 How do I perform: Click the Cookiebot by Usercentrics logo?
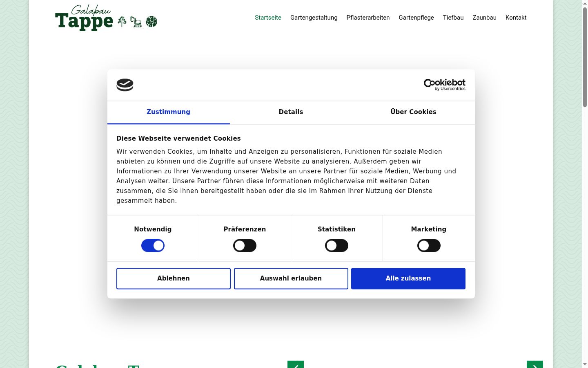click(444, 85)
